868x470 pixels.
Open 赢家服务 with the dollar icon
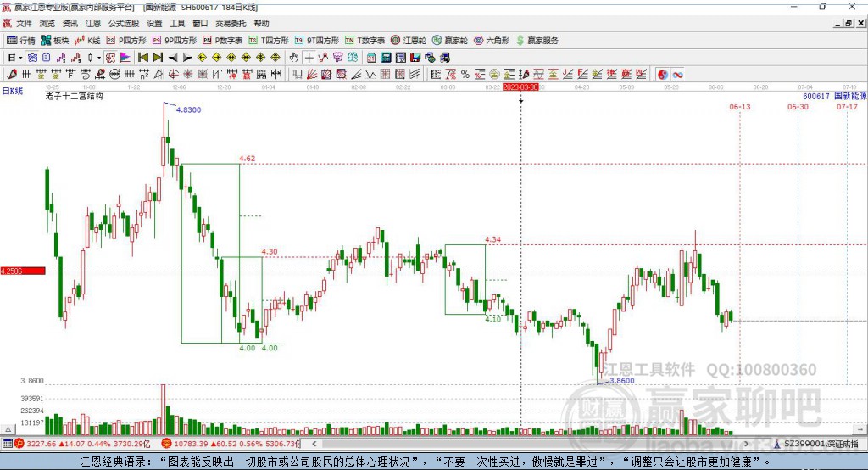click(537, 41)
